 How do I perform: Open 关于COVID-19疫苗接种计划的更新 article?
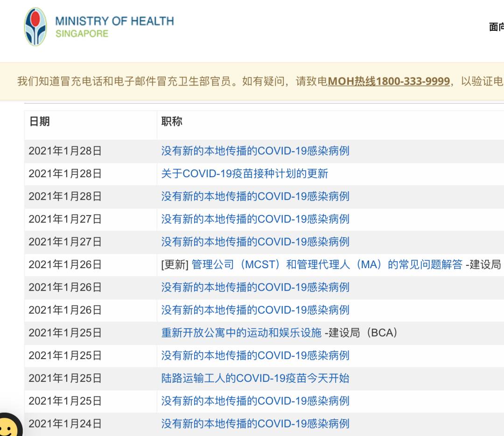(245, 174)
